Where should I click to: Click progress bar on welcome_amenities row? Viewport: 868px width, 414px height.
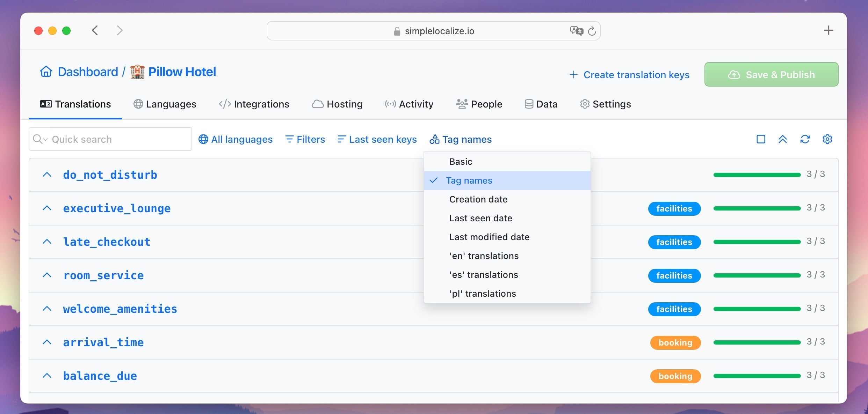(757, 309)
